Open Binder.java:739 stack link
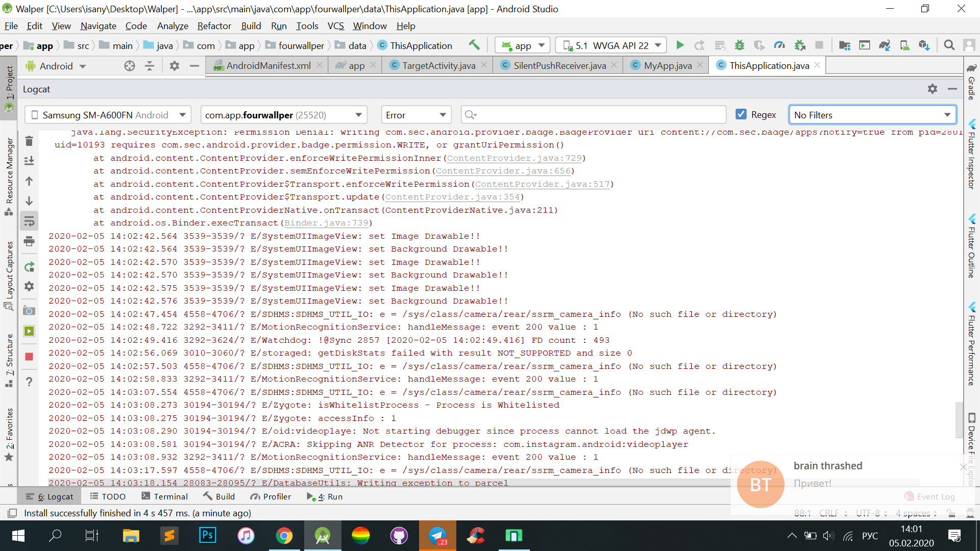980x551 pixels. pyautogui.click(x=326, y=223)
